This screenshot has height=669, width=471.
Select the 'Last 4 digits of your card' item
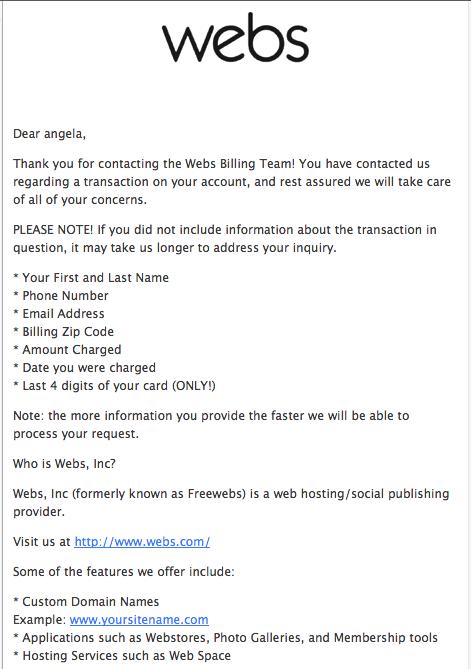[x=114, y=386]
